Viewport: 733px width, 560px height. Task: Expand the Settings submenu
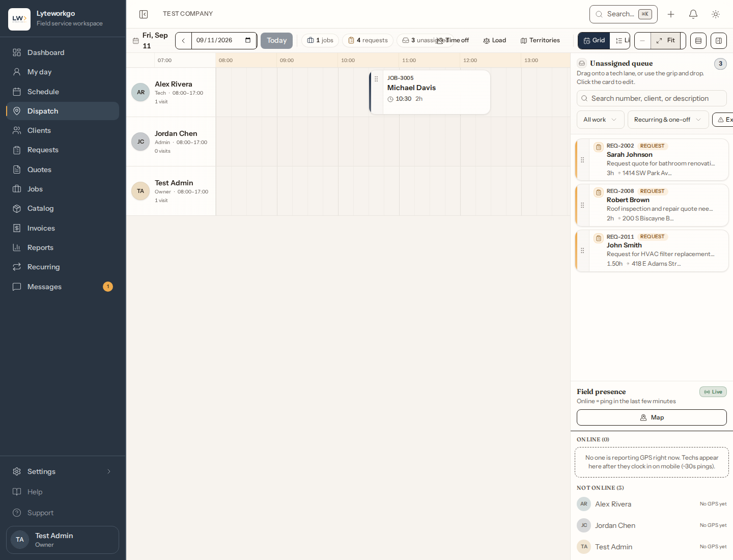pos(62,471)
